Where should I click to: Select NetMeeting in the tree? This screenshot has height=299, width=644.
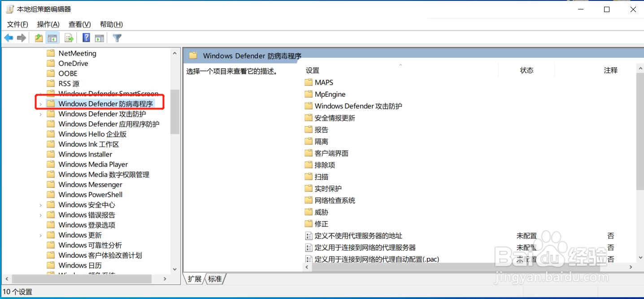[77, 53]
